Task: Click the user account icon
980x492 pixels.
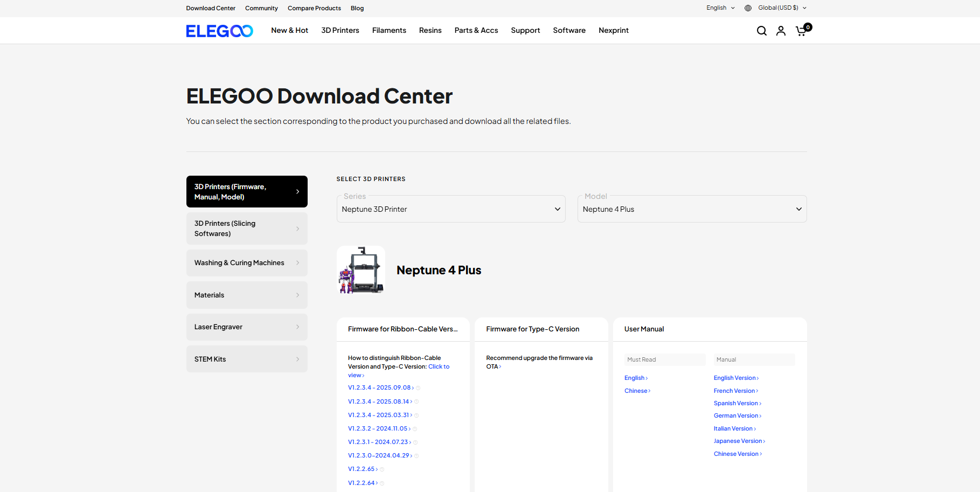Action: pyautogui.click(x=781, y=31)
